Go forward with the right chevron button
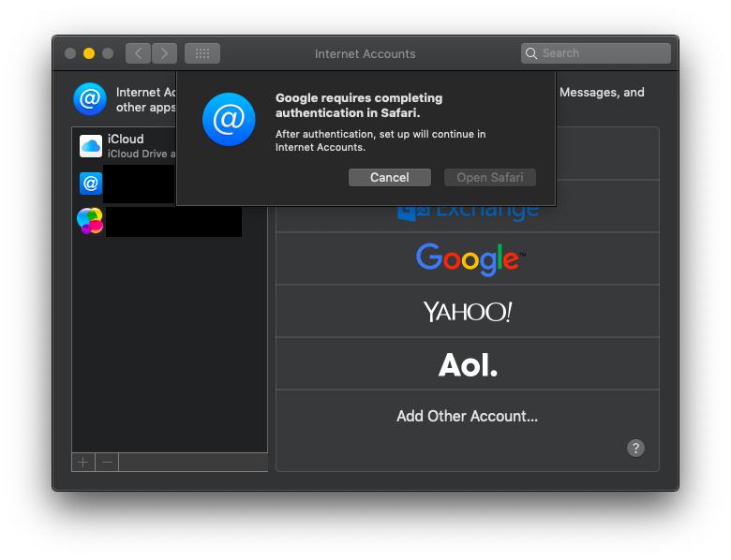Viewport: 731px width, 560px height. 164,53
